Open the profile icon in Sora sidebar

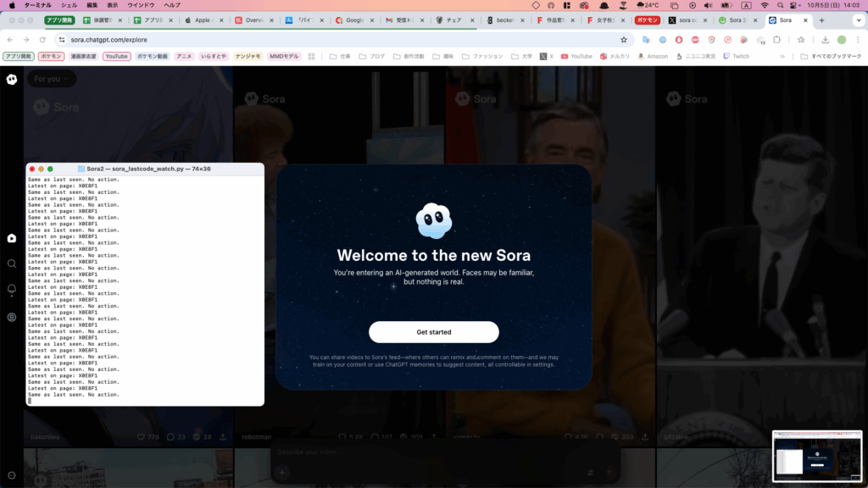(12, 317)
